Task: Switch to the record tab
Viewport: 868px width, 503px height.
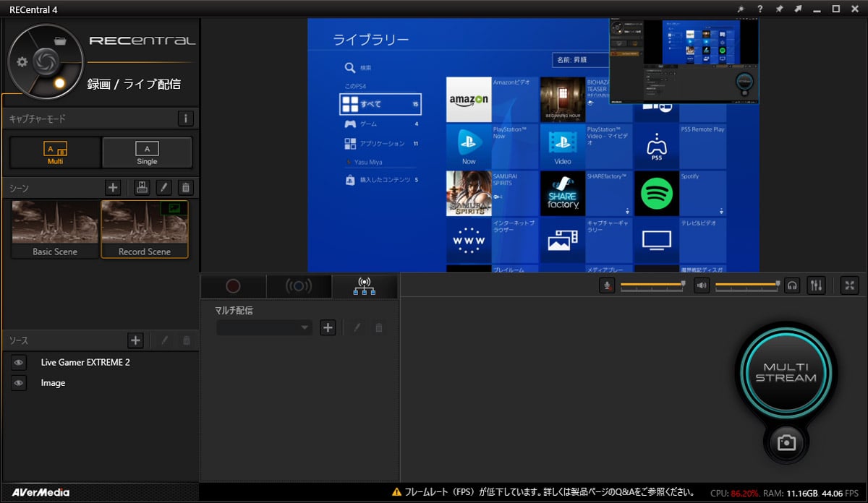Action: tap(233, 286)
